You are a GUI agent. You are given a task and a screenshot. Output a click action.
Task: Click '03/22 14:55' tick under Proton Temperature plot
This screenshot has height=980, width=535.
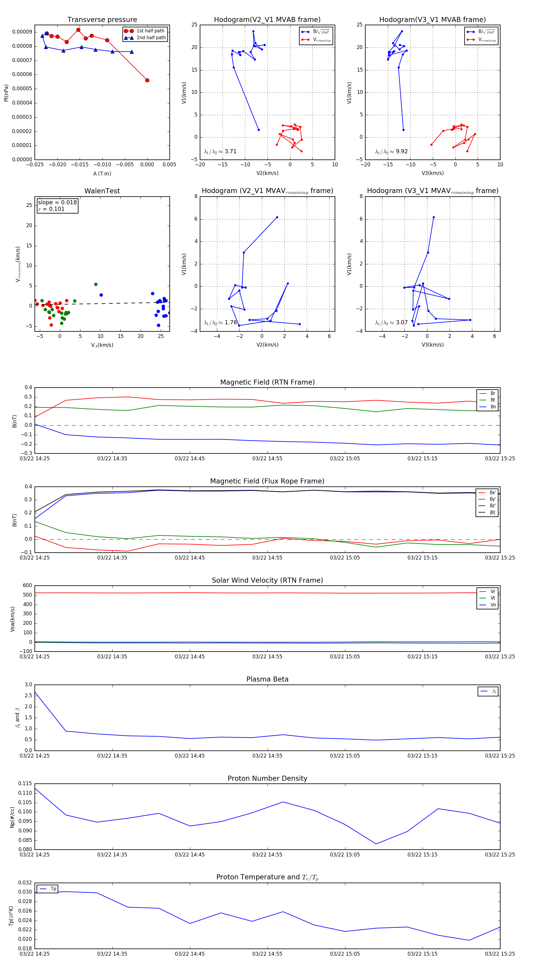click(267, 954)
